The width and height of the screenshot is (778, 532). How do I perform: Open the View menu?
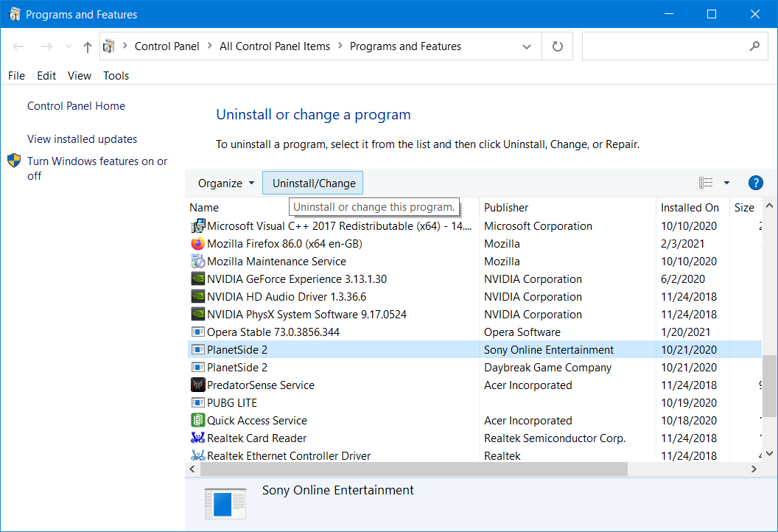tap(80, 76)
